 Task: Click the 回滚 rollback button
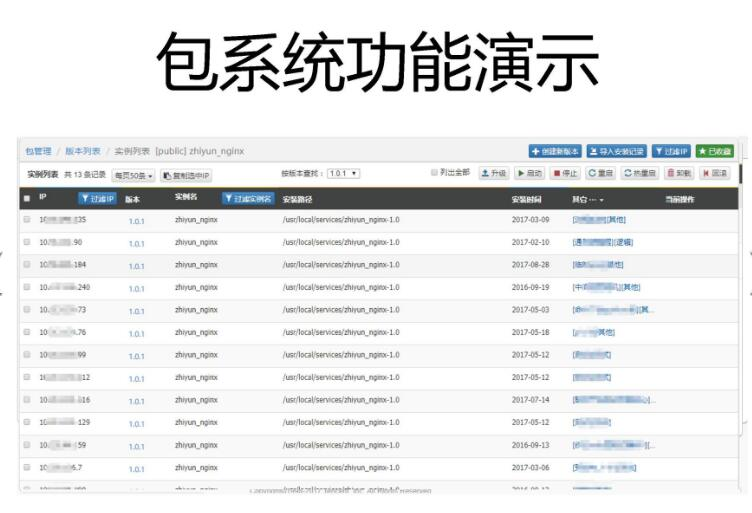[715, 173]
